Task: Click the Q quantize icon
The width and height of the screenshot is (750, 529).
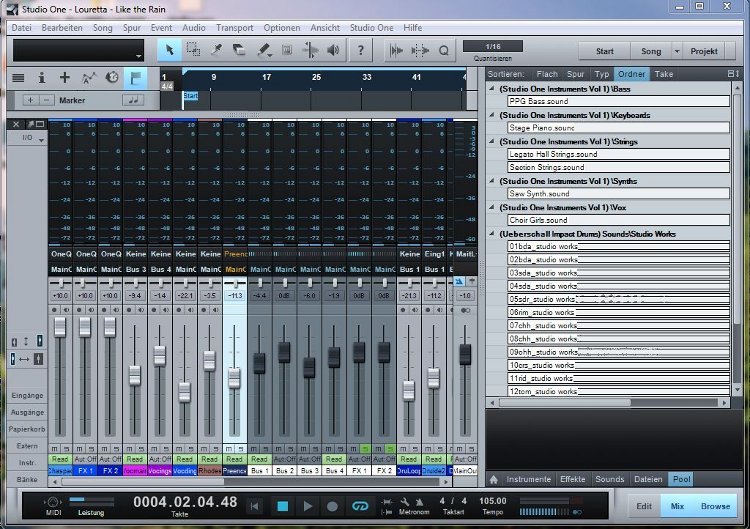Action: tap(444, 50)
